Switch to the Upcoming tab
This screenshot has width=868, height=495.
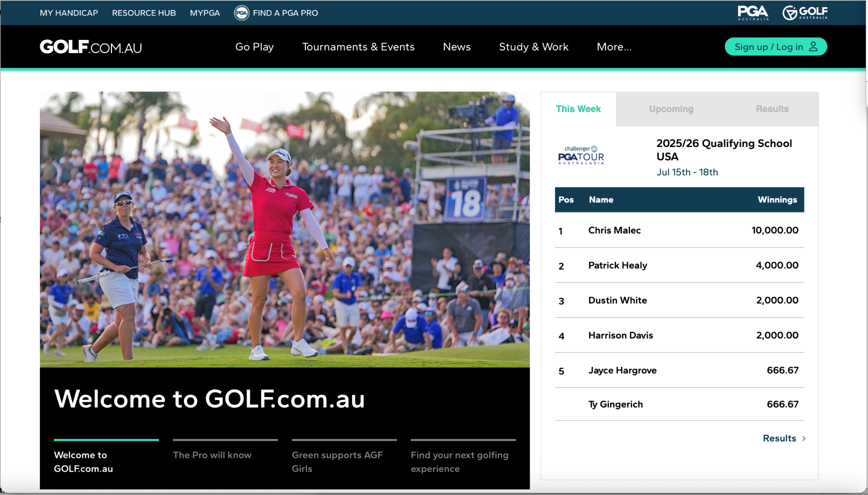point(671,108)
